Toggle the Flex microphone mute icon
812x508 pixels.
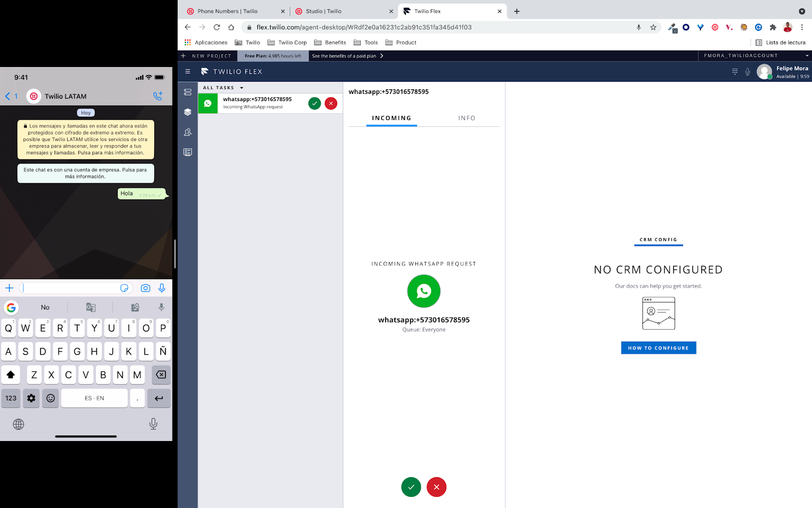[x=748, y=72]
